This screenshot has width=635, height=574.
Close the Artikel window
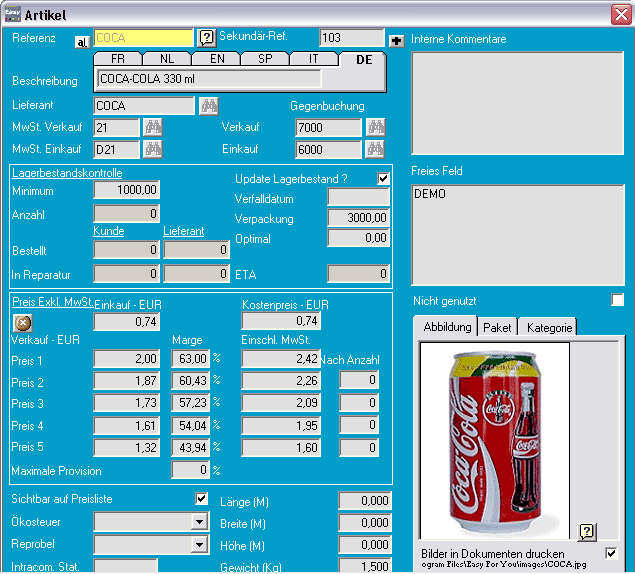(621, 15)
